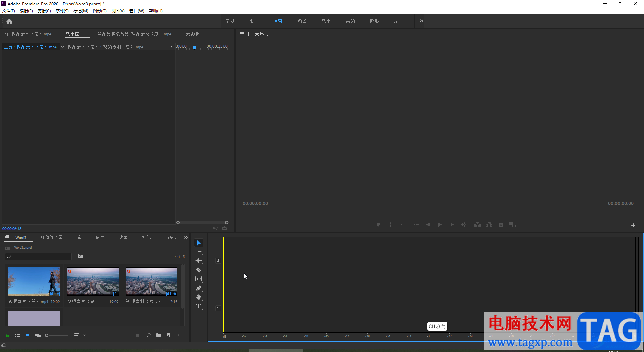
Task: Select 视频素材（水印） clip thumbnail
Action: [x=152, y=282]
